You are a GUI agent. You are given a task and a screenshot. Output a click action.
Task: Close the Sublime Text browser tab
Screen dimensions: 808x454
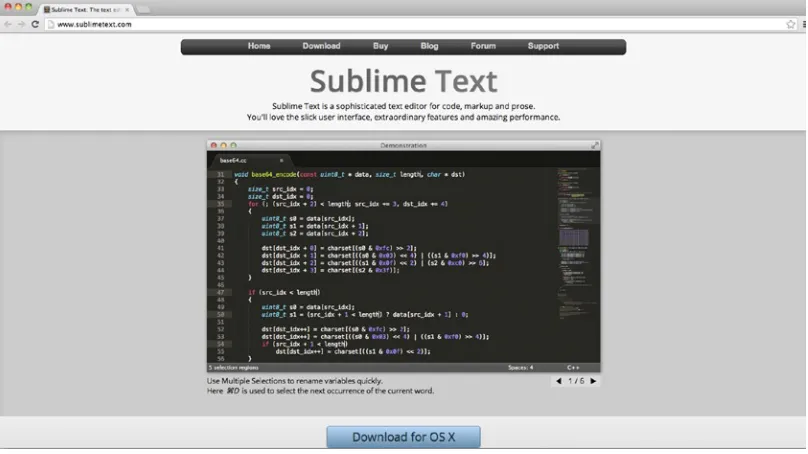127,9
